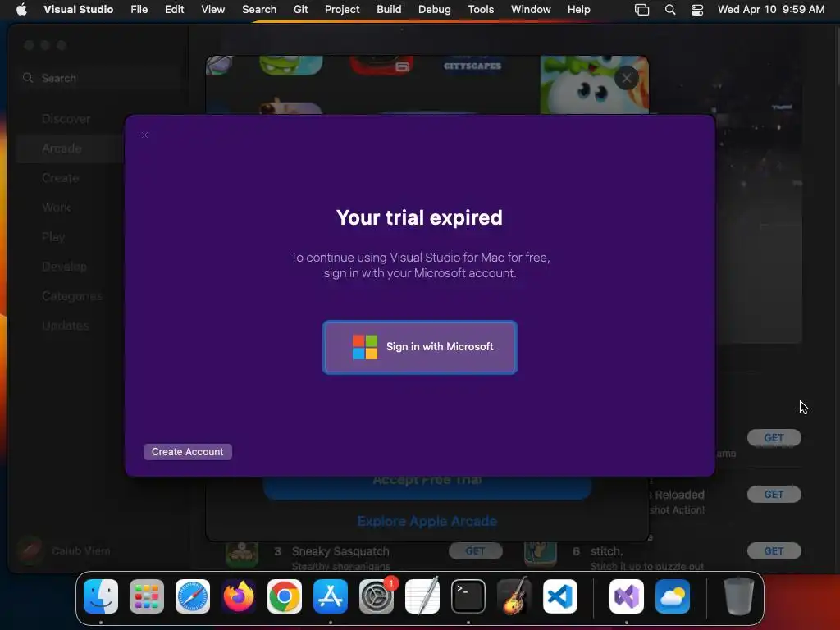The width and height of the screenshot is (840, 630).
Task: Click the Cityscapes game thumbnail
Action: (472, 66)
